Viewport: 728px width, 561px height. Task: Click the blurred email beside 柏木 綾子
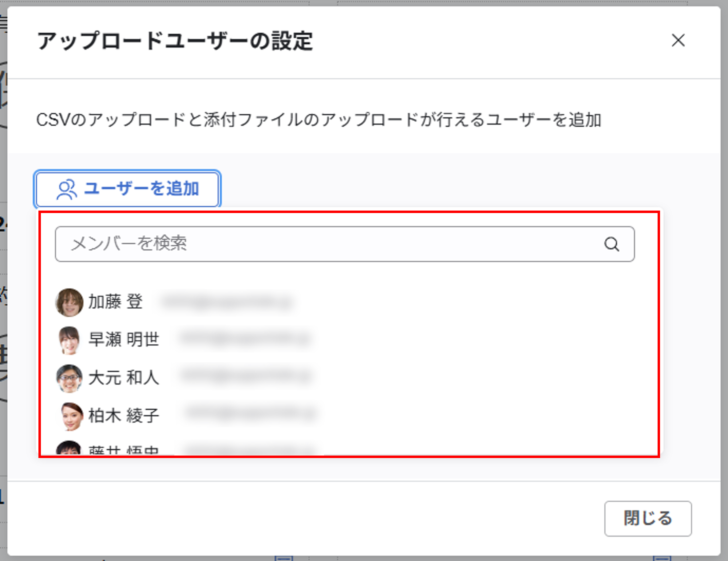click(250, 414)
